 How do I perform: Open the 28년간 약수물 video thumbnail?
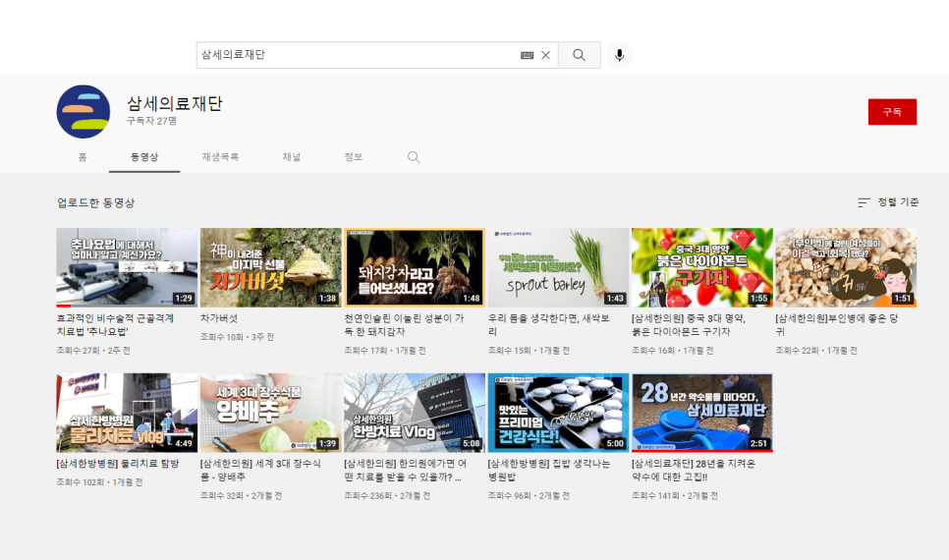702,413
